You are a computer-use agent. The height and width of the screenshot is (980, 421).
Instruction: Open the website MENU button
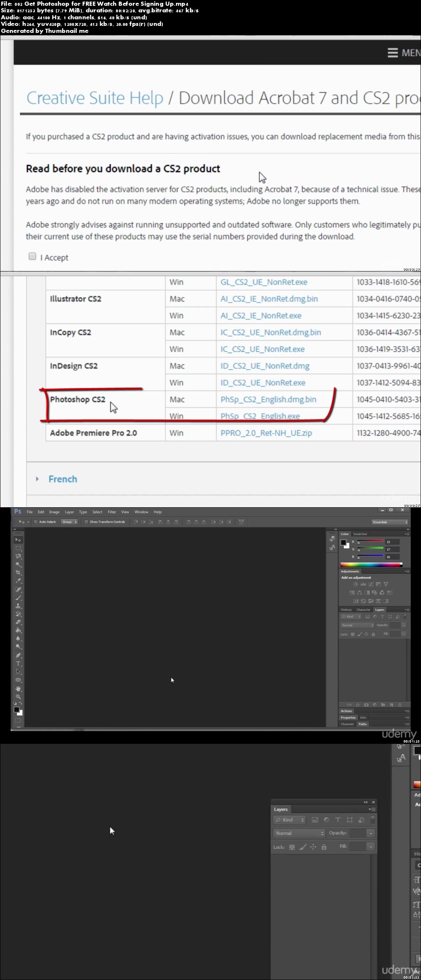pyautogui.click(x=404, y=53)
